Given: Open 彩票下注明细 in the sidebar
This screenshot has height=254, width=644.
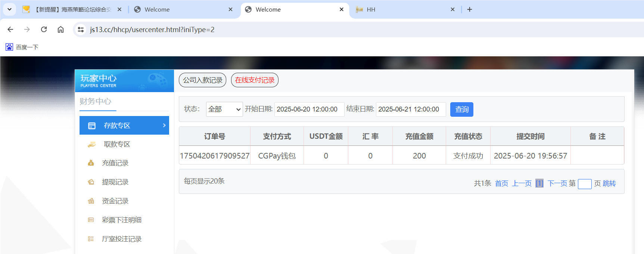Looking at the screenshot, I should pyautogui.click(x=121, y=220).
